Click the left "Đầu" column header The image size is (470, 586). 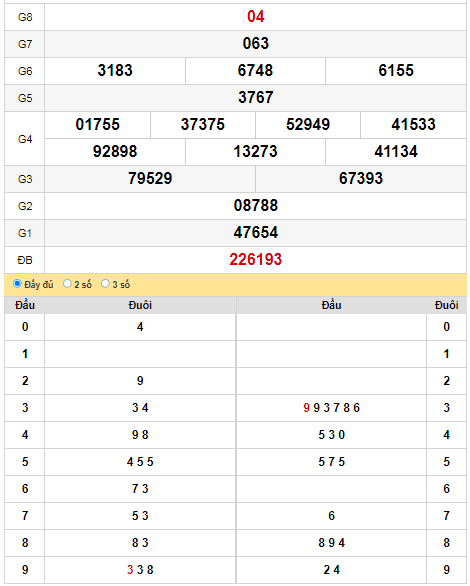click(x=25, y=305)
